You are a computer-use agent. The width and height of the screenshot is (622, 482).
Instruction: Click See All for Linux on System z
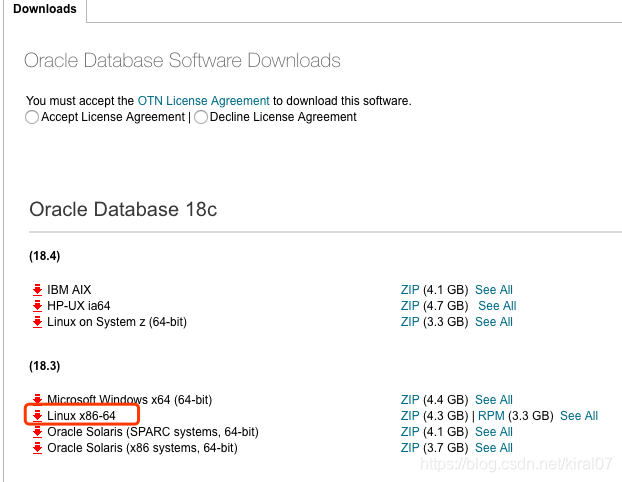(494, 322)
